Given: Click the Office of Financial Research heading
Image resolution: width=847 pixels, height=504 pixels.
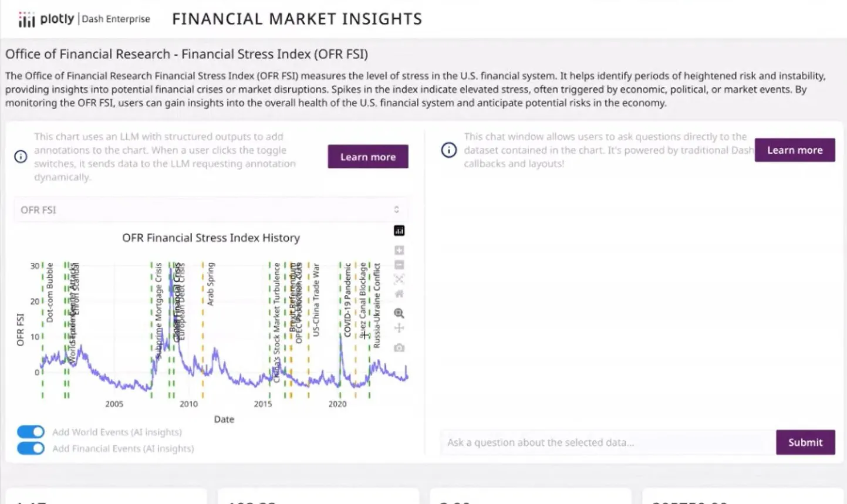Looking at the screenshot, I should coord(187,54).
